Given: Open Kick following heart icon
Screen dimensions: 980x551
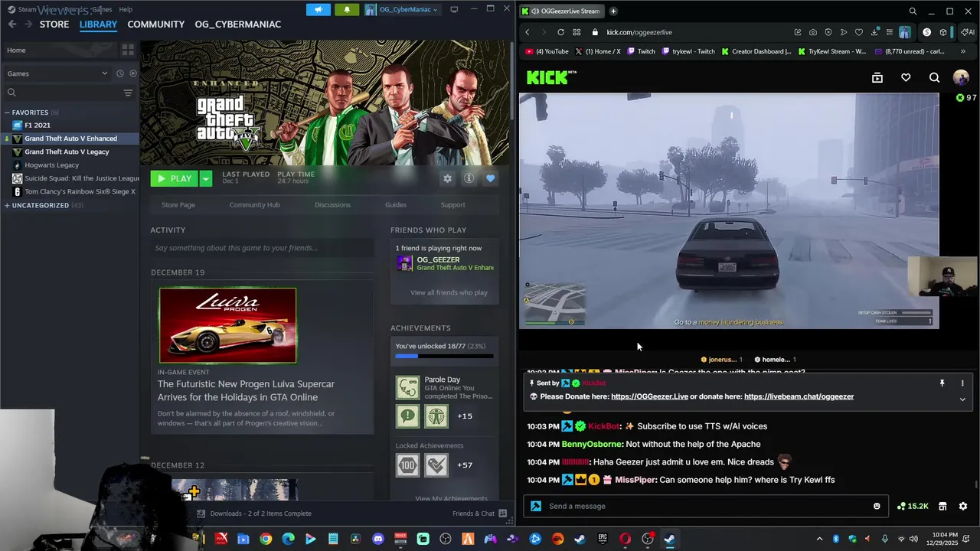Looking at the screenshot, I should [906, 77].
